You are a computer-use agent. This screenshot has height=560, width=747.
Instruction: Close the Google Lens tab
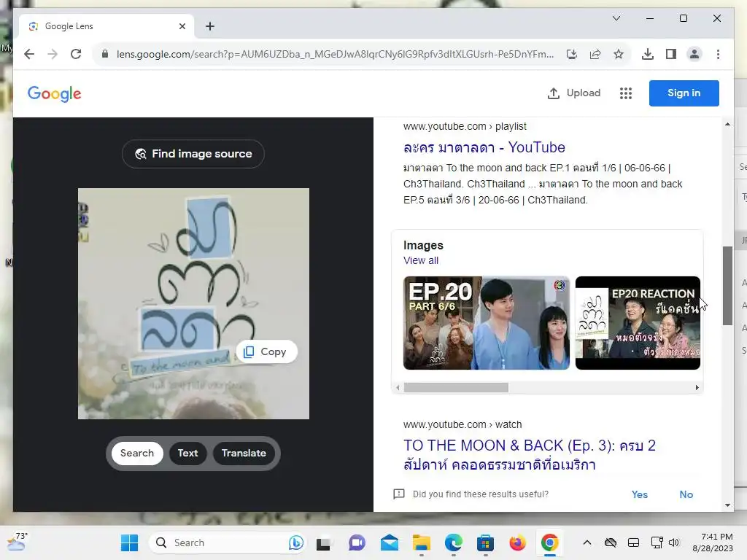click(x=182, y=26)
